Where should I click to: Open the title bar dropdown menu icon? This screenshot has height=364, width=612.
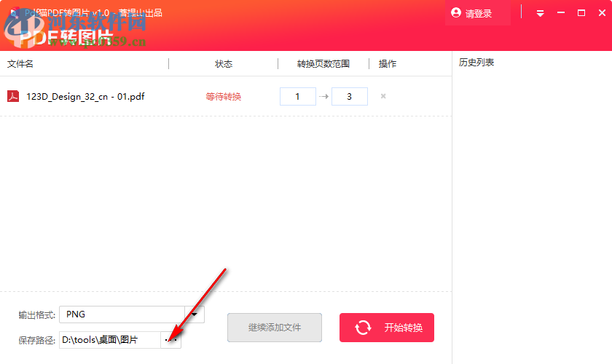(540, 14)
